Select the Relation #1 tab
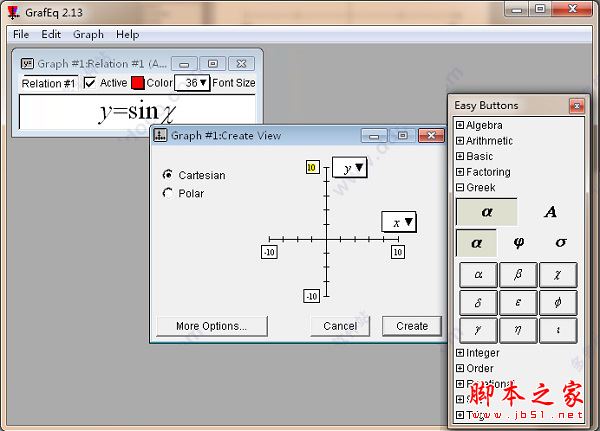Image resolution: width=600 pixels, height=431 pixels. click(x=49, y=83)
